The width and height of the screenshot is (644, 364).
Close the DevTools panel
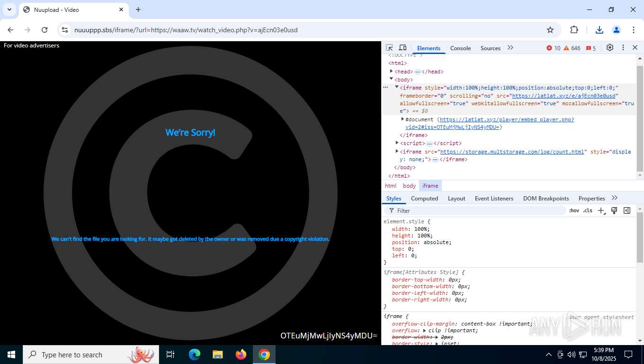(x=635, y=48)
